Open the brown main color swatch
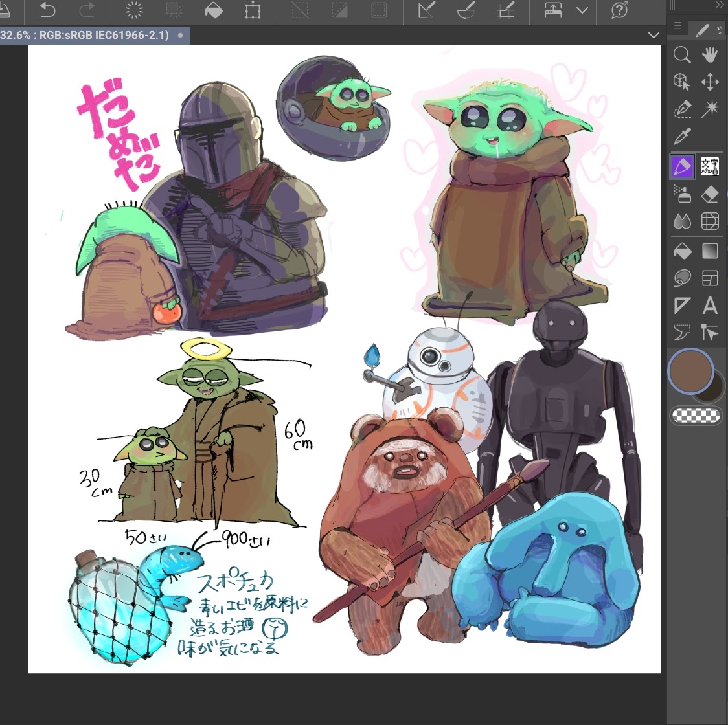The height and width of the screenshot is (725, 728). [689, 372]
